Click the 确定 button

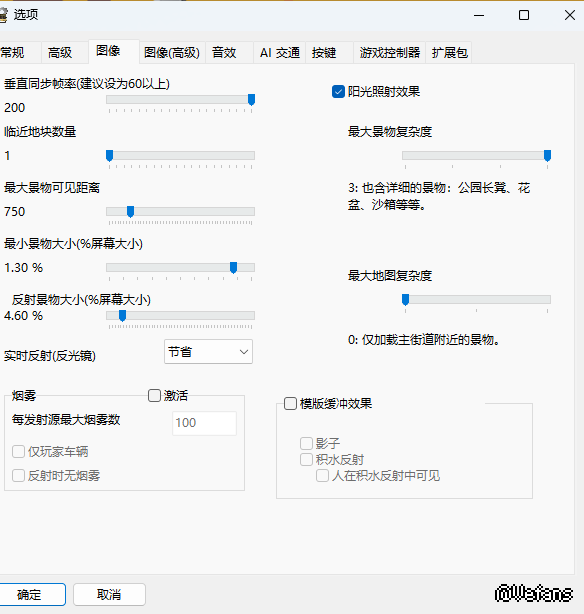pyautogui.click(x=31, y=594)
